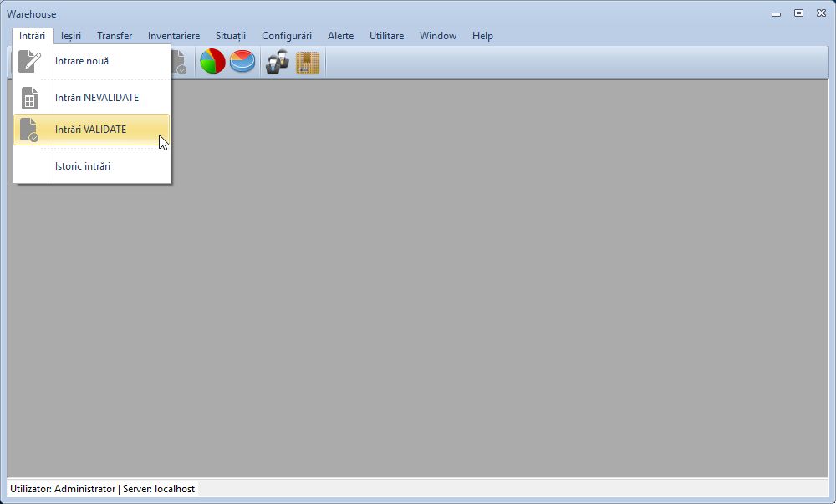Click the partially hidden document toolbar icon
This screenshot has width=836, height=504.
(179, 61)
